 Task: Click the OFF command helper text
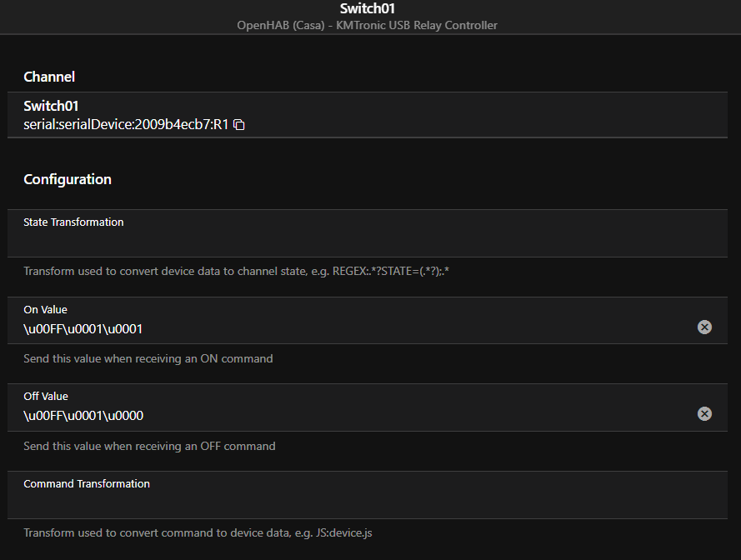[x=149, y=446]
